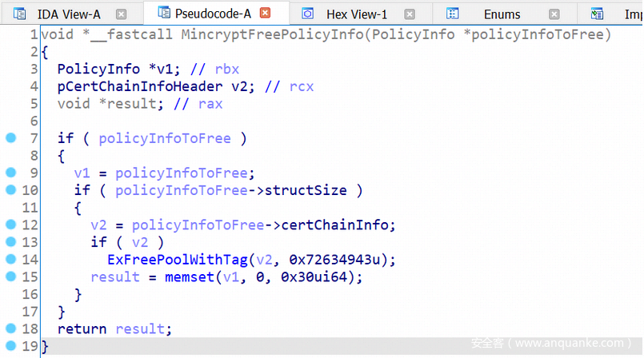Click ExFreePoolWithTag call on line 14
Screen dimensions: 644x358
[x=178, y=260]
